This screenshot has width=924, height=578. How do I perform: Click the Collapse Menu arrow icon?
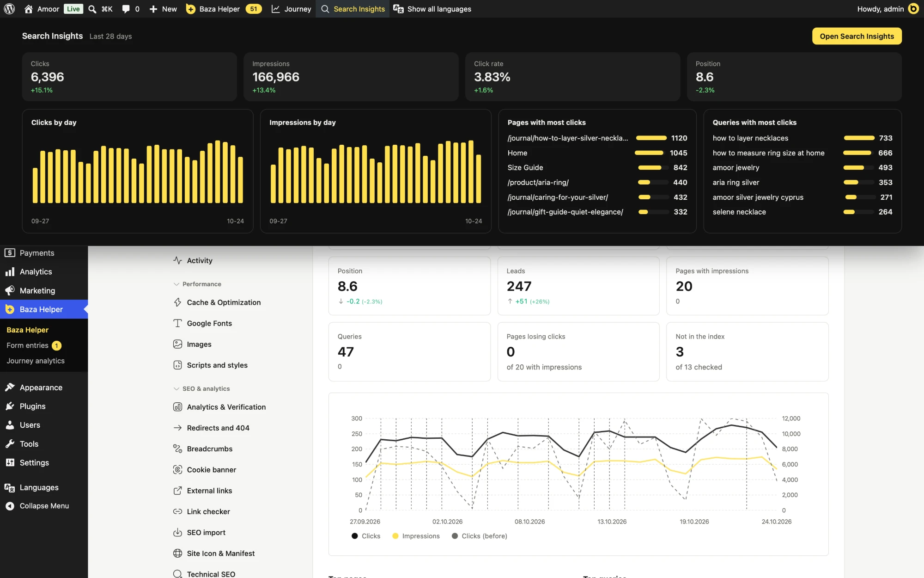[10, 506]
